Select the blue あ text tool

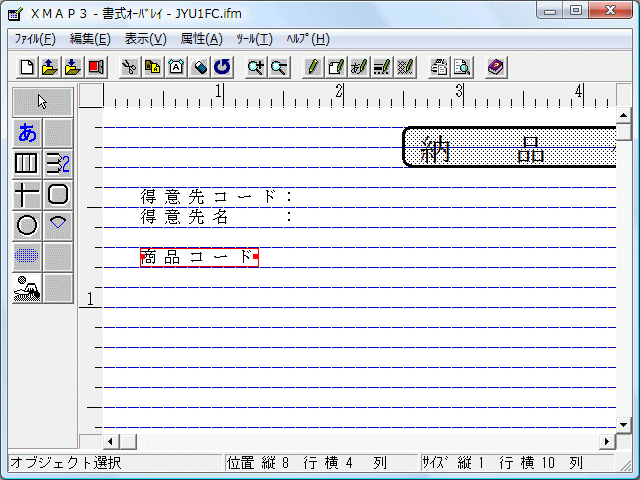coord(27,133)
